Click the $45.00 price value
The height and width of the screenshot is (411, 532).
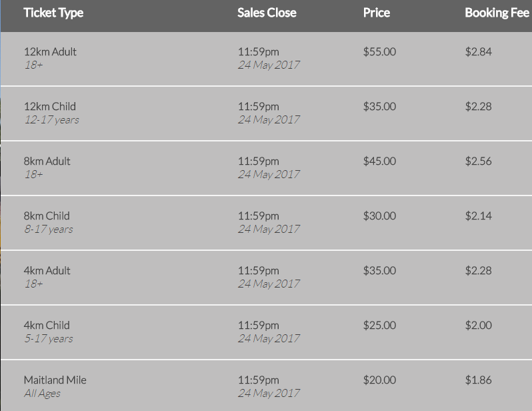pos(379,161)
